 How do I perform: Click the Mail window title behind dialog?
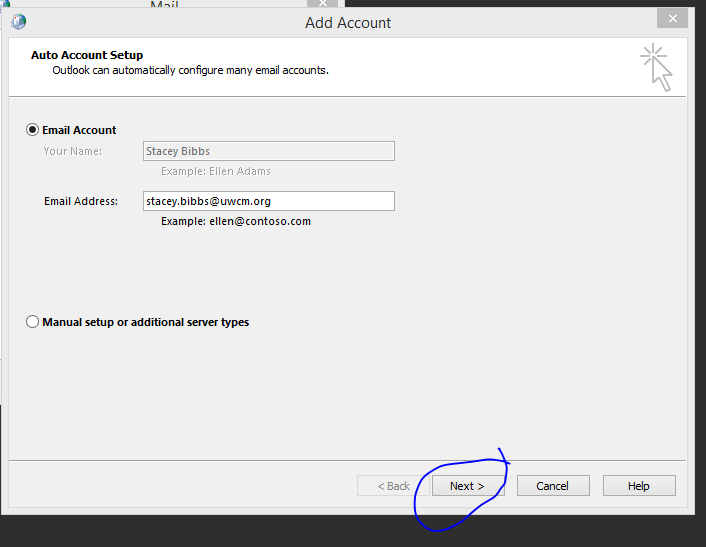point(164,5)
